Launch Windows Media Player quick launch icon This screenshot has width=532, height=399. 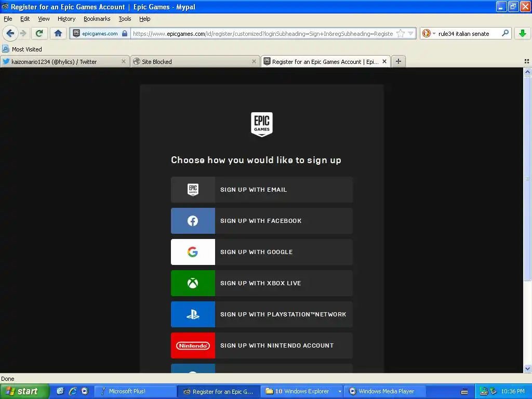click(x=85, y=391)
